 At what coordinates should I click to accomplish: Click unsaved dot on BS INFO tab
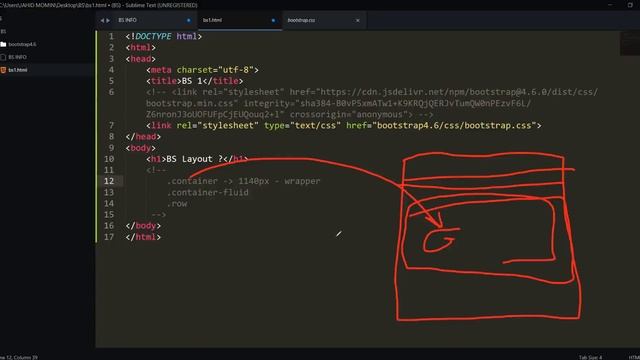[189, 20]
